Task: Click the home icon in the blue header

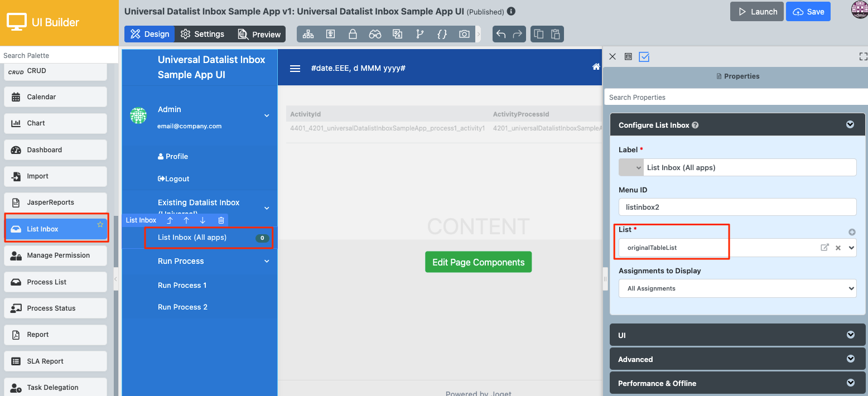Action: pos(596,67)
